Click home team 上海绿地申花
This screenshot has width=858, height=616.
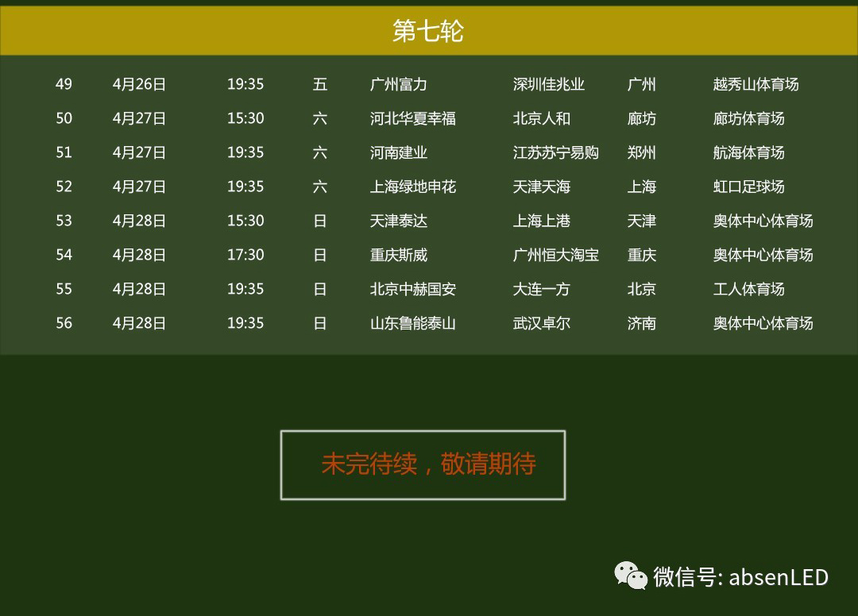[413, 187]
